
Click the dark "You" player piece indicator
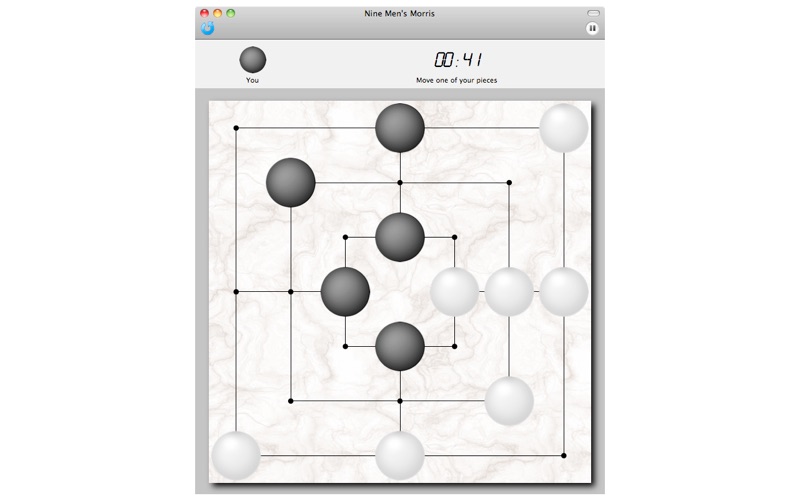(x=253, y=60)
